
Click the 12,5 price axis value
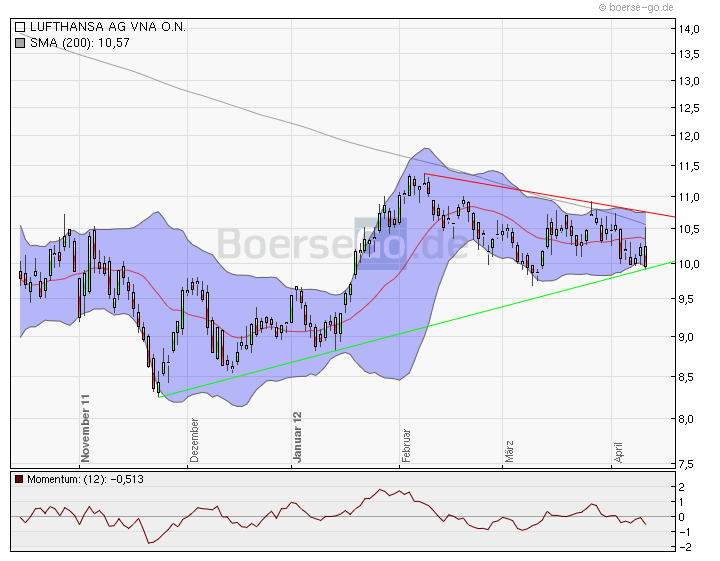pyautogui.click(x=689, y=108)
